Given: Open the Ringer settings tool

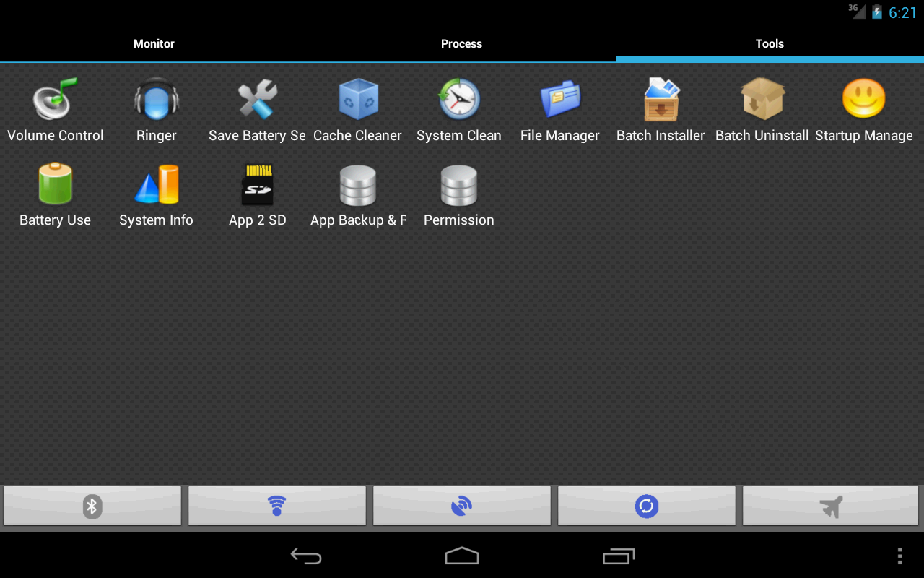Looking at the screenshot, I should (156, 108).
